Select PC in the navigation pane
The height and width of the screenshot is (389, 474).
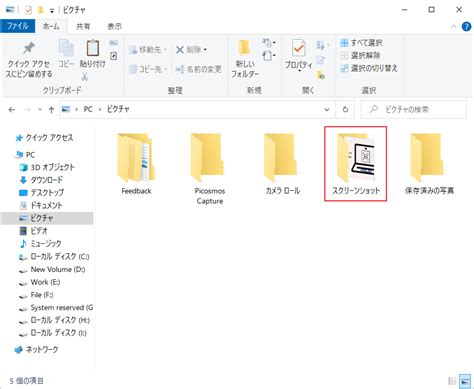25,155
